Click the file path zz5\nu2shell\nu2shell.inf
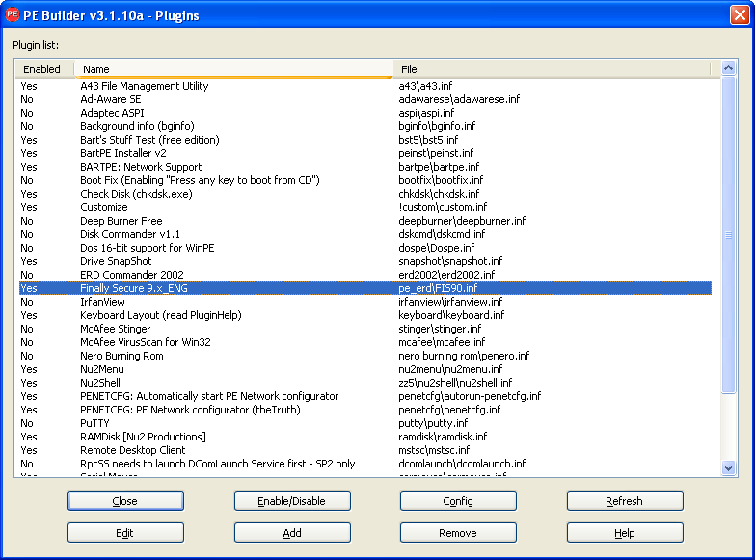The image size is (755, 560). point(455,383)
